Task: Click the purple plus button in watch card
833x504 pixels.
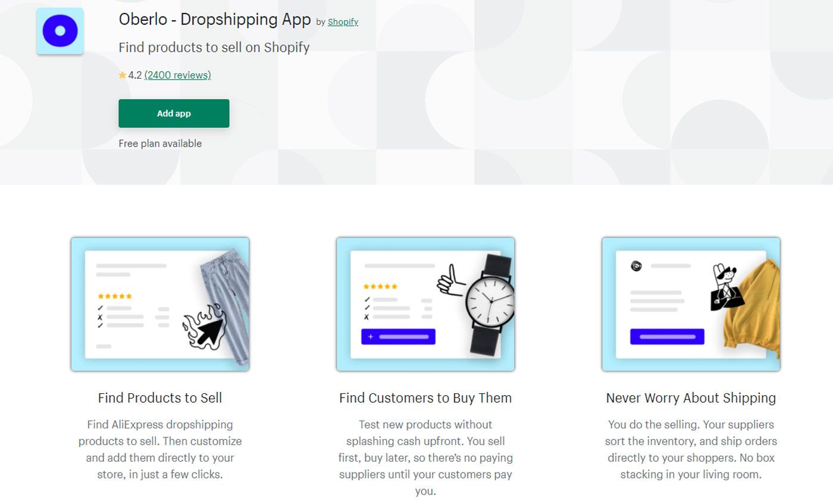Action: (398, 337)
